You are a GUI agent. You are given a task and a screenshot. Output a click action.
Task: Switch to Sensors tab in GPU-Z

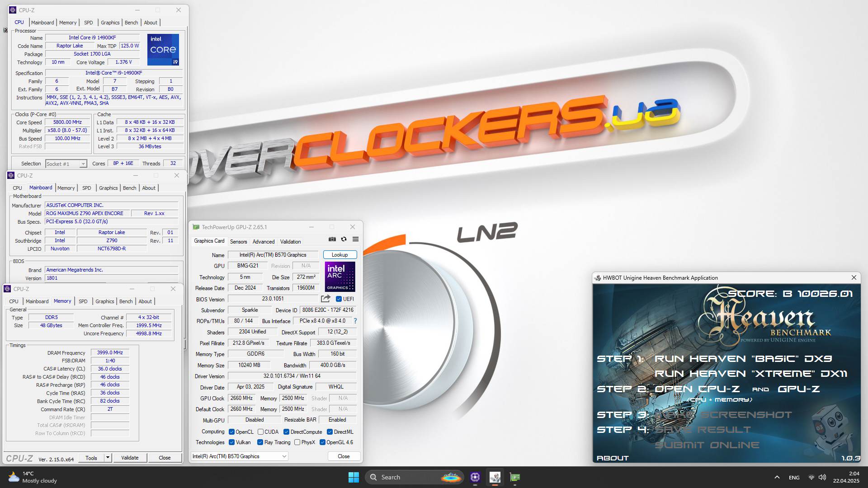238,242
